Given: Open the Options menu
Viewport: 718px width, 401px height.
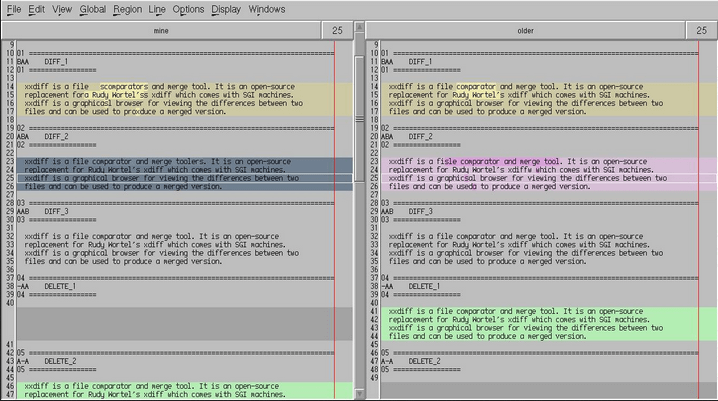Looking at the screenshot, I should point(188,9).
